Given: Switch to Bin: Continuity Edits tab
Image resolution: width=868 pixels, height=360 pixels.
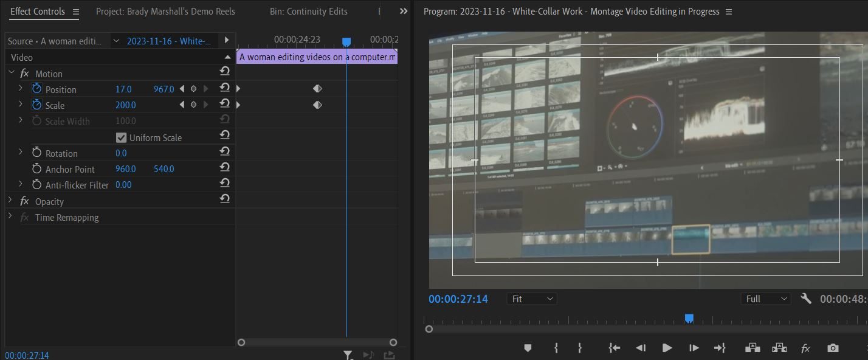Looking at the screenshot, I should tap(309, 12).
